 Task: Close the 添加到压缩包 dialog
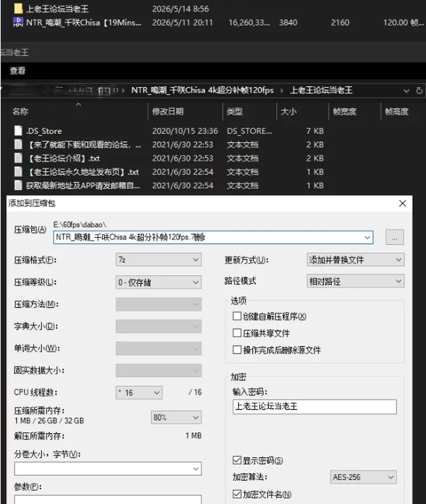(402, 203)
